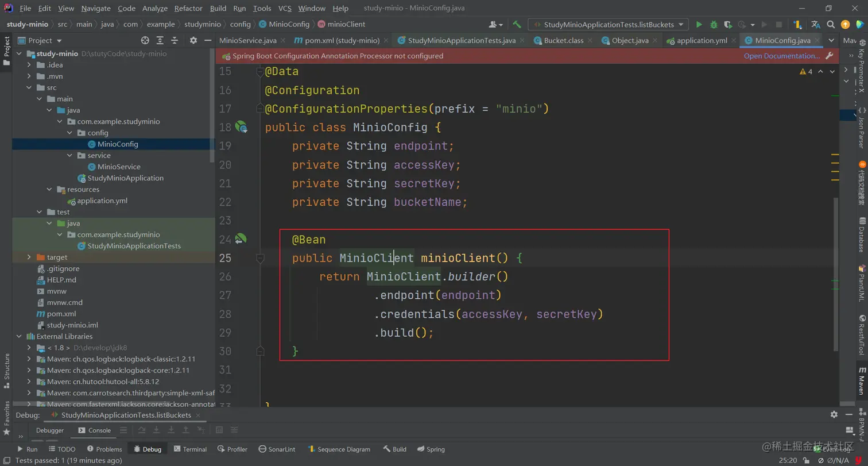Open the Database tool window on right sidebar
Image resolution: width=868 pixels, height=466 pixels.
[861, 234]
